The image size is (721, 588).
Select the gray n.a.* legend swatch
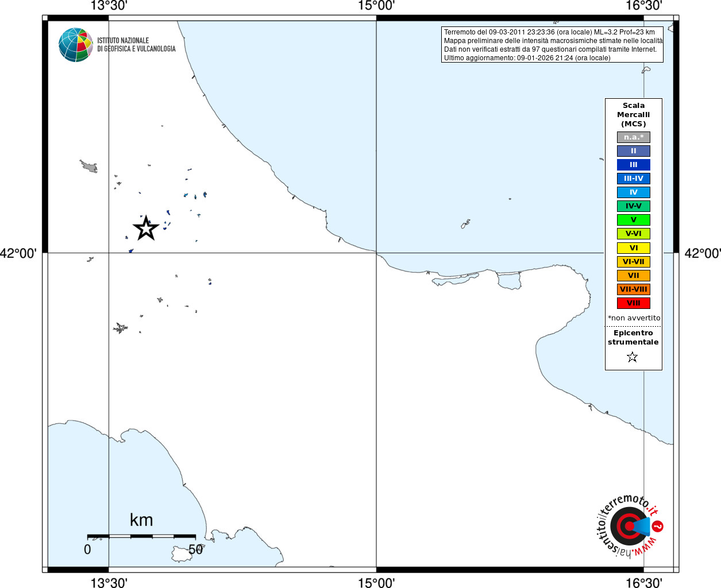(x=634, y=137)
